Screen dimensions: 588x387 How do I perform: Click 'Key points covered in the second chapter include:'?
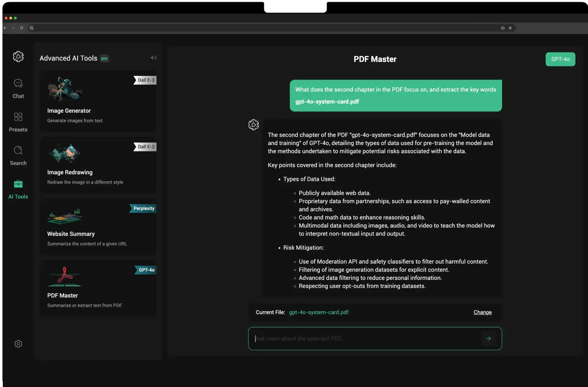(x=332, y=165)
